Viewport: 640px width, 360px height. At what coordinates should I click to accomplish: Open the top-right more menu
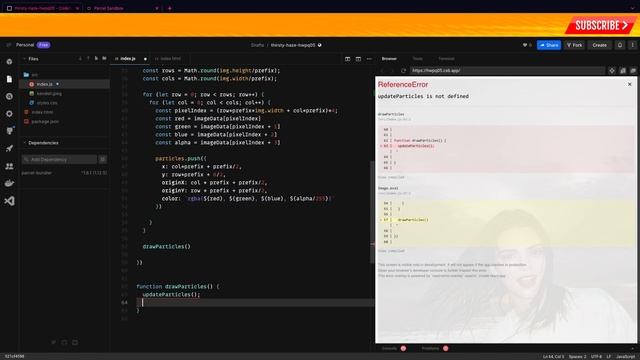point(633,45)
